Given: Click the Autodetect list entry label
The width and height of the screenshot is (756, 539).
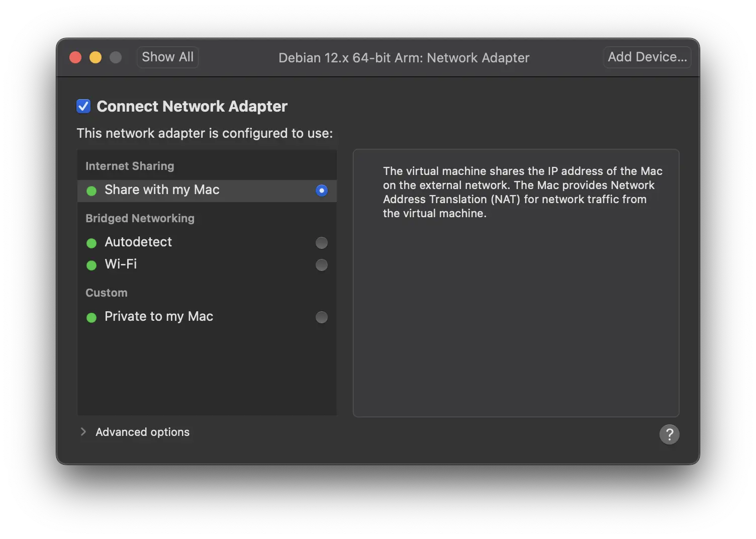Looking at the screenshot, I should coord(138,242).
